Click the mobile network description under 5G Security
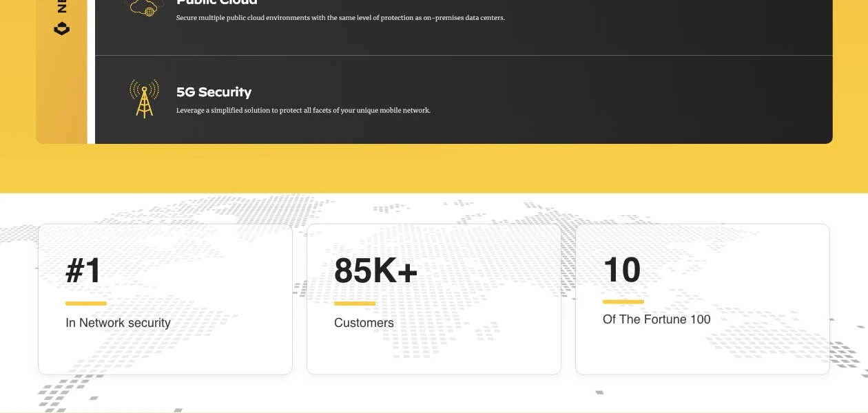 (x=303, y=110)
